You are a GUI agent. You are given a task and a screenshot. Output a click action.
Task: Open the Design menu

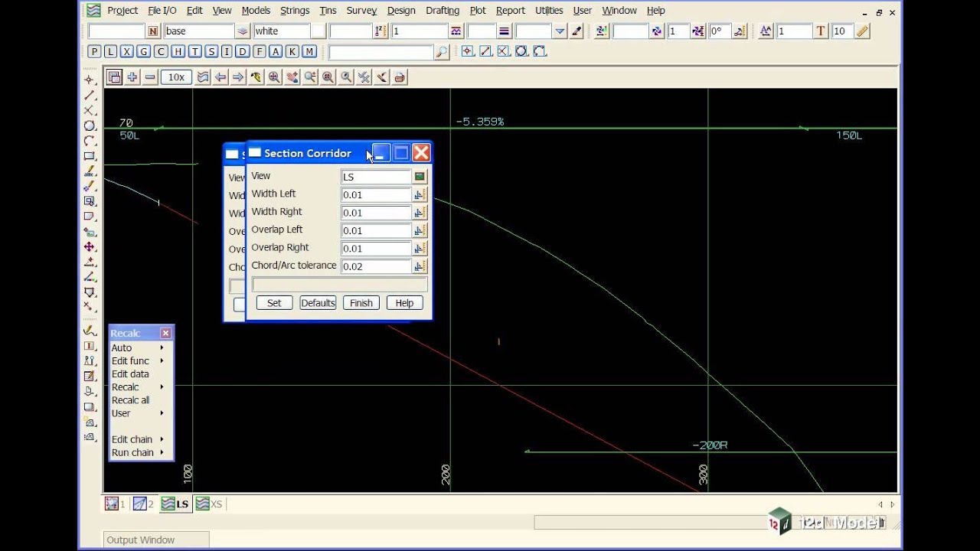coord(401,11)
